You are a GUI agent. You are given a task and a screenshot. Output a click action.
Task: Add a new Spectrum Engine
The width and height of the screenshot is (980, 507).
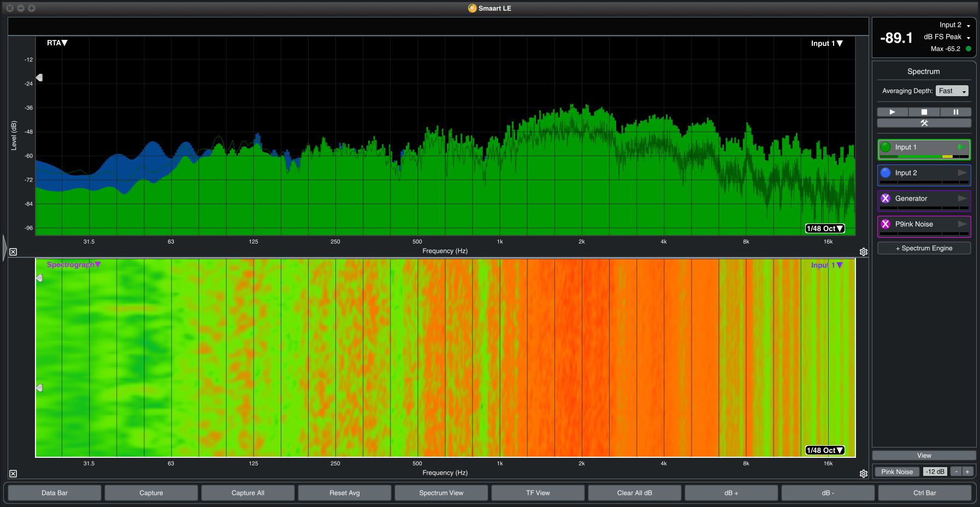click(x=924, y=248)
